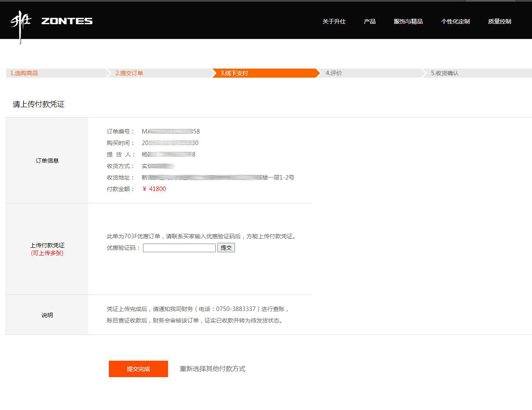Click the ZONTES brand wordmark
The height and width of the screenshot is (410, 532).
coord(67,21)
